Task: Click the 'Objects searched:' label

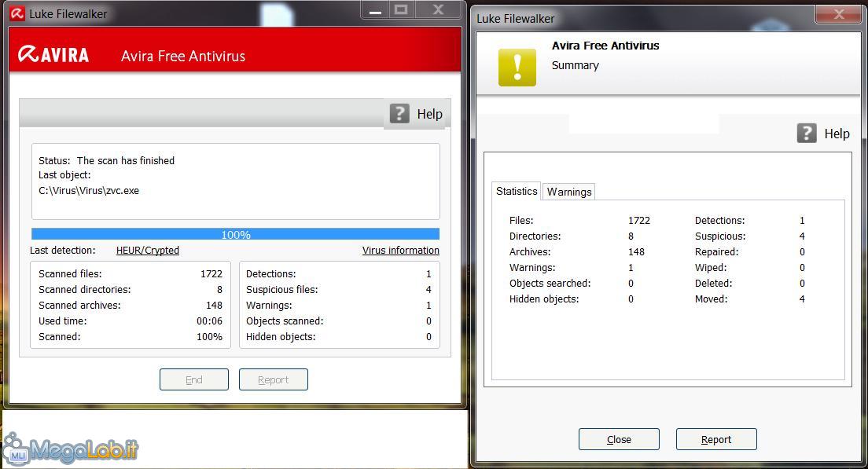Action: 550,283
